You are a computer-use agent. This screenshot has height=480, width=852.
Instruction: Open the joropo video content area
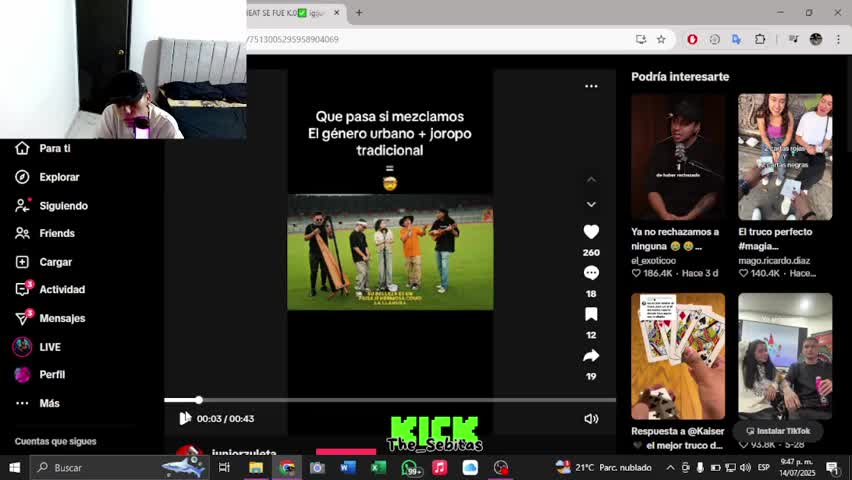(x=390, y=252)
